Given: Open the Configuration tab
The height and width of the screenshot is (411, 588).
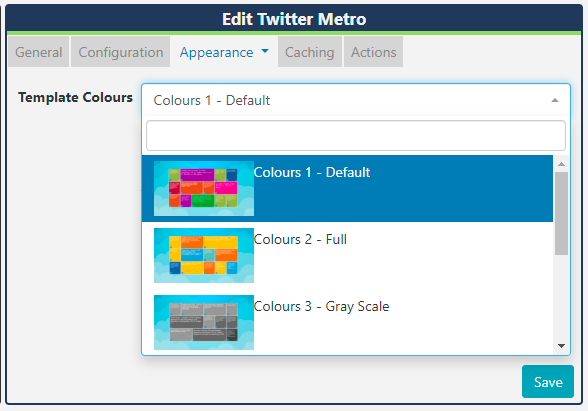Looking at the screenshot, I should coord(120,52).
